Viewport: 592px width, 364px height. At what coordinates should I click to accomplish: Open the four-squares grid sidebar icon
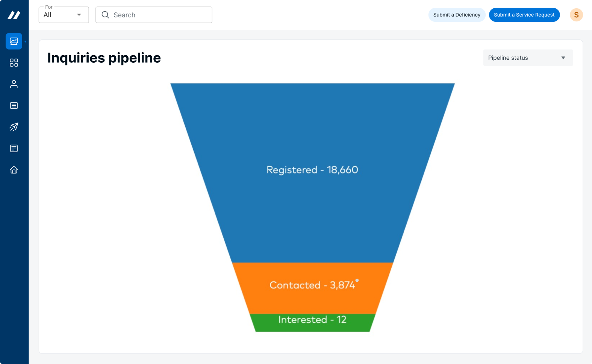click(x=14, y=63)
